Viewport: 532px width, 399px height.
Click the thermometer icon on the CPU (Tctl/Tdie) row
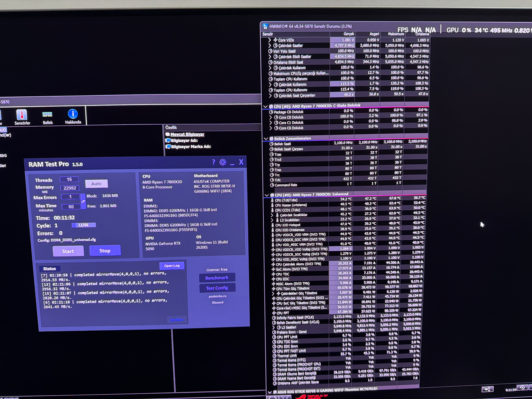(272, 200)
